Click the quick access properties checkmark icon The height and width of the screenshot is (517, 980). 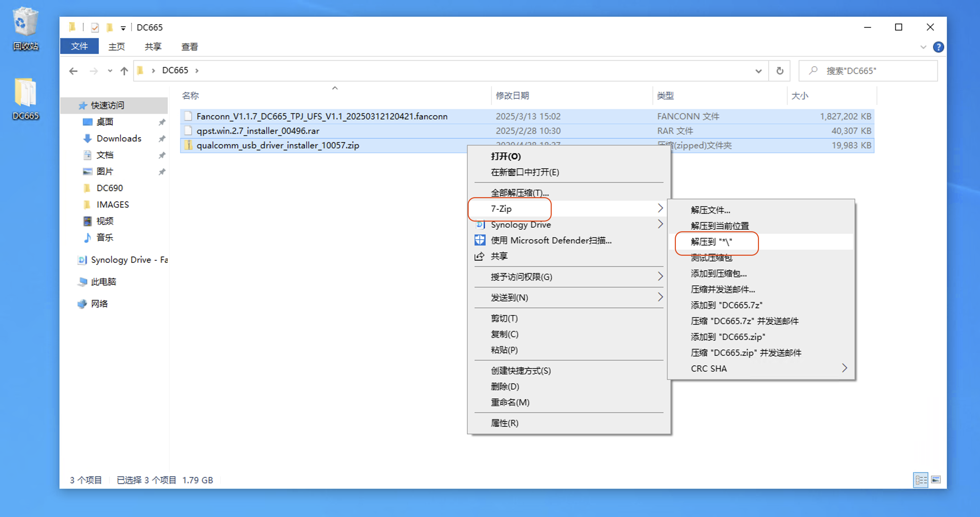[95, 27]
